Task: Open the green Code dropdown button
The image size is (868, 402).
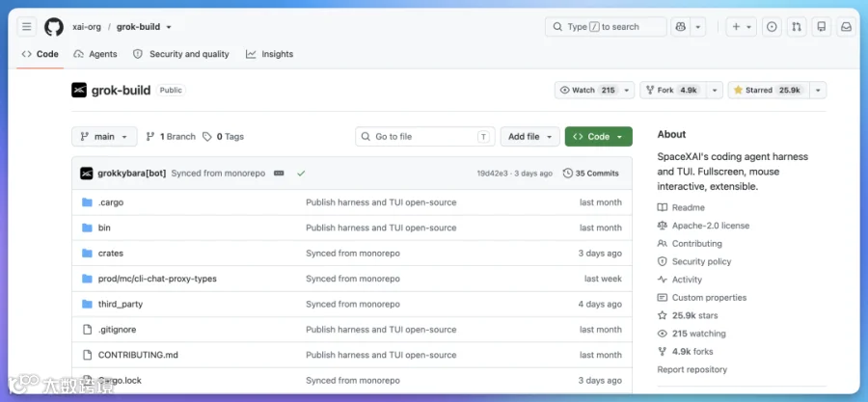Action: click(x=598, y=137)
